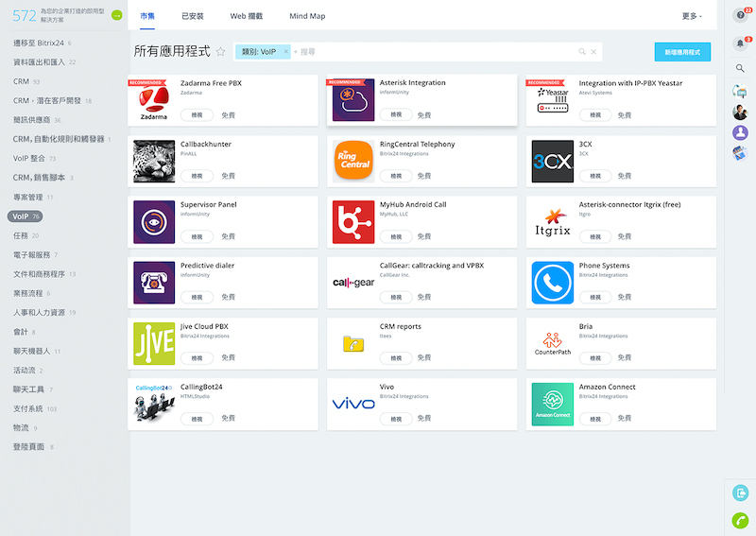Click the Predictive dialer telephone icon

tap(154, 283)
